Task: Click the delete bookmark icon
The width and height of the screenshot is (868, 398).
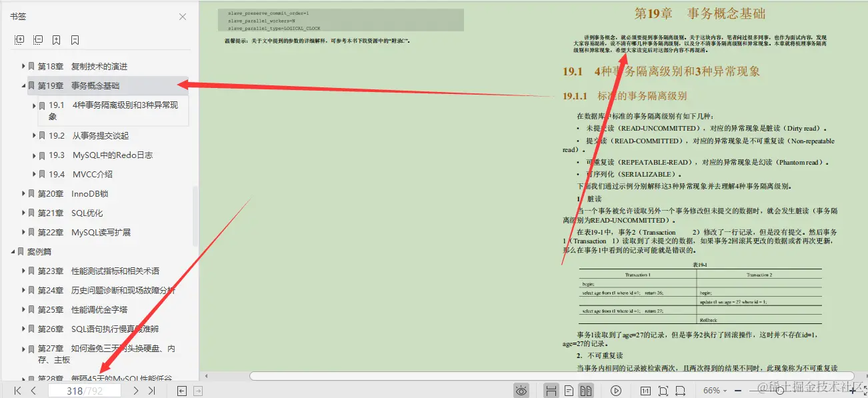Action: pyautogui.click(x=75, y=40)
